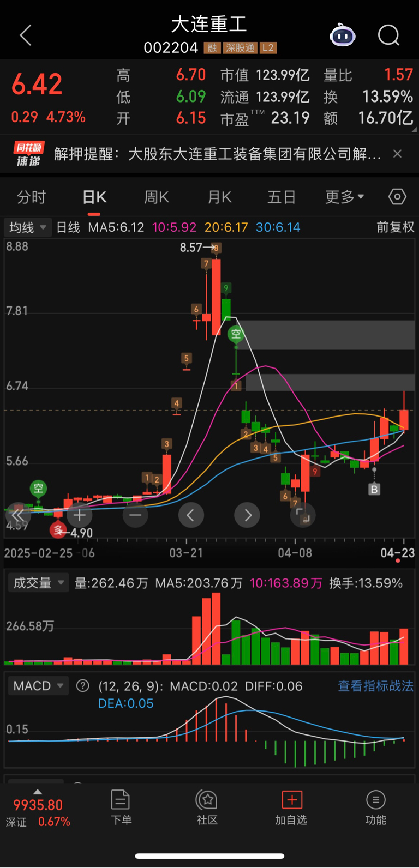Tap the DEA:0.05 reading

coord(125,703)
